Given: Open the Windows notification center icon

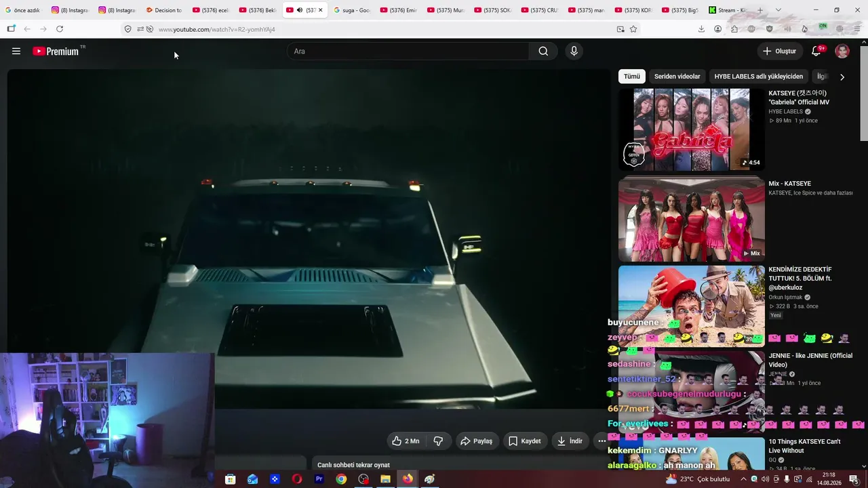Looking at the screenshot, I should pyautogui.click(x=854, y=479).
